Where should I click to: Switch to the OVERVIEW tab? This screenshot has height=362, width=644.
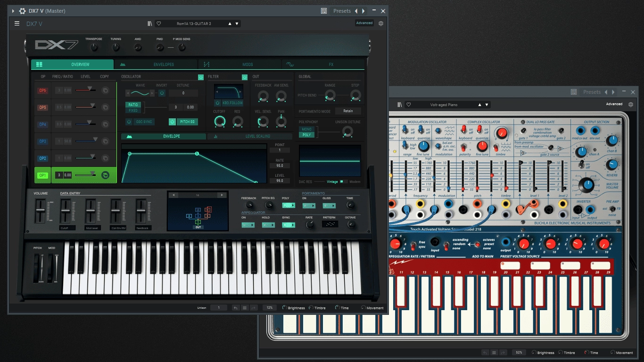[73, 65]
